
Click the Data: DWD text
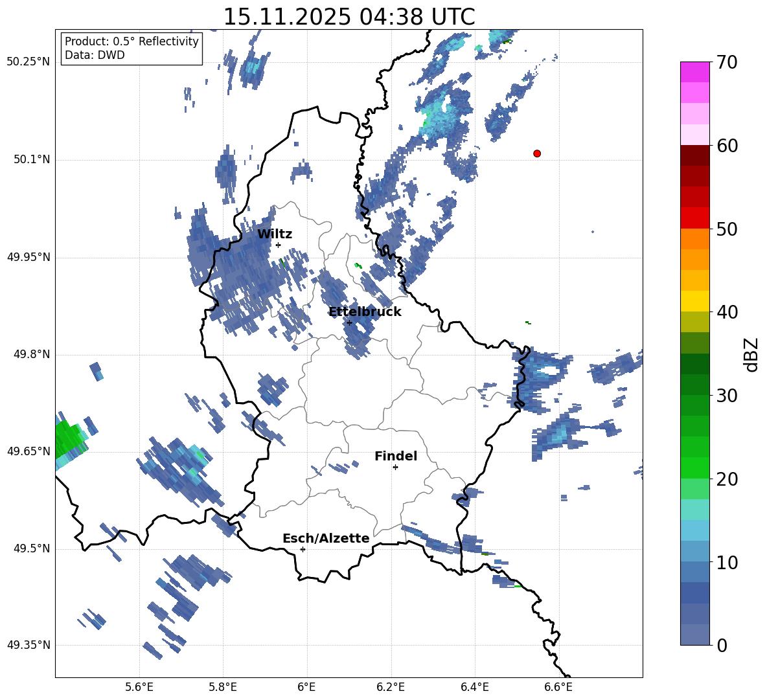(x=95, y=55)
